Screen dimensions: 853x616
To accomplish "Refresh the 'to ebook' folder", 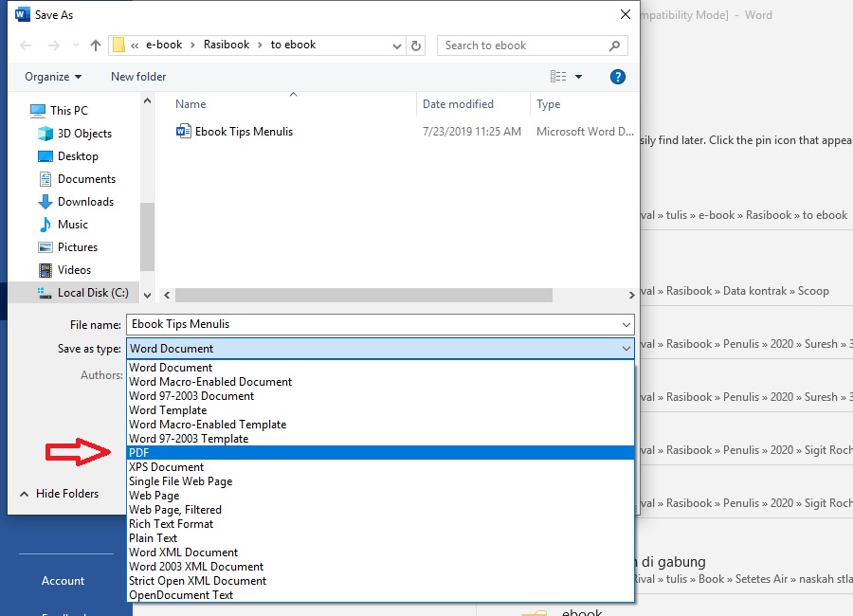I will [x=416, y=45].
